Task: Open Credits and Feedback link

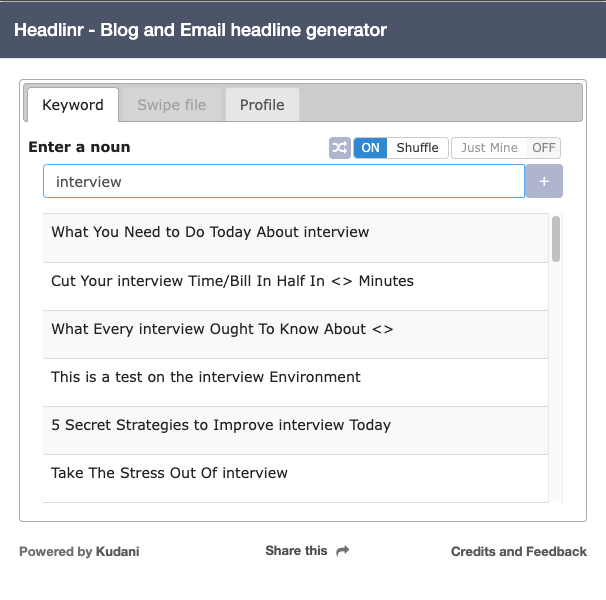Action: pos(518,551)
